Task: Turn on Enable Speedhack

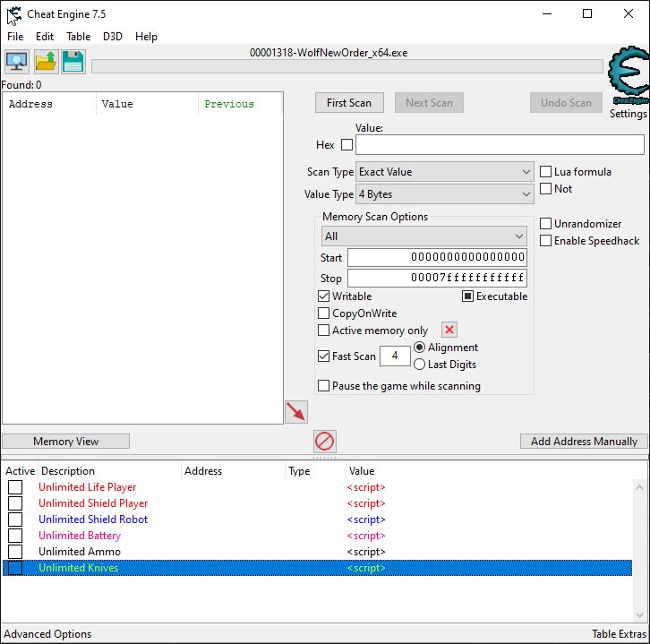Action: click(545, 241)
